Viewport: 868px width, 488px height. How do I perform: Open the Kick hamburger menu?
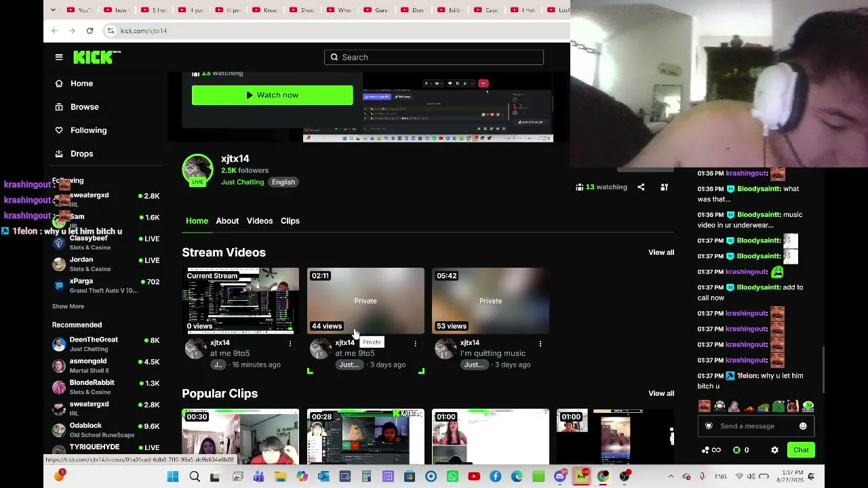click(59, 57)
